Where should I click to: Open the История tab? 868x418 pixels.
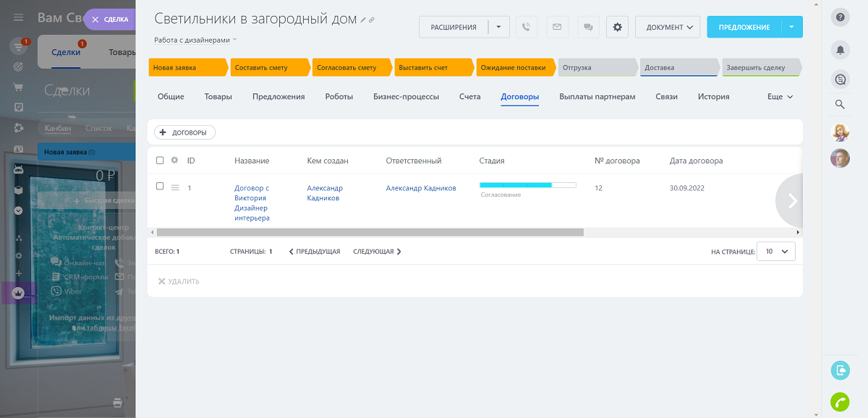[713, 96]
